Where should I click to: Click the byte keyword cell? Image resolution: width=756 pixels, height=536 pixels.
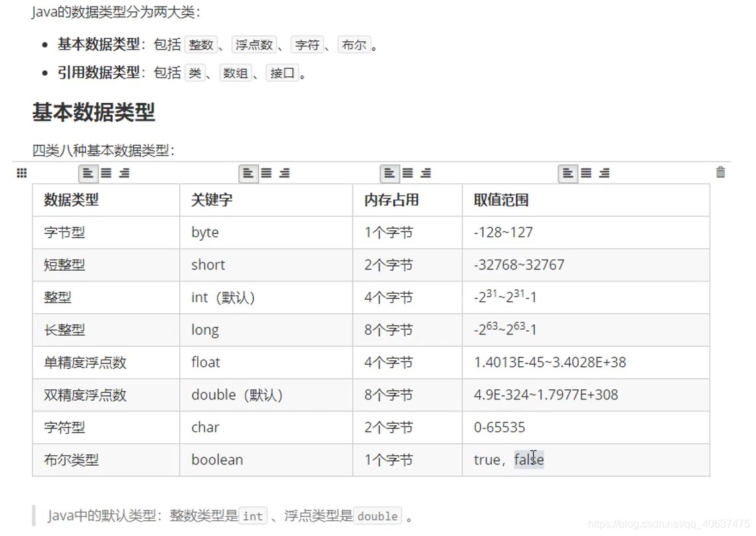[266, 232]
